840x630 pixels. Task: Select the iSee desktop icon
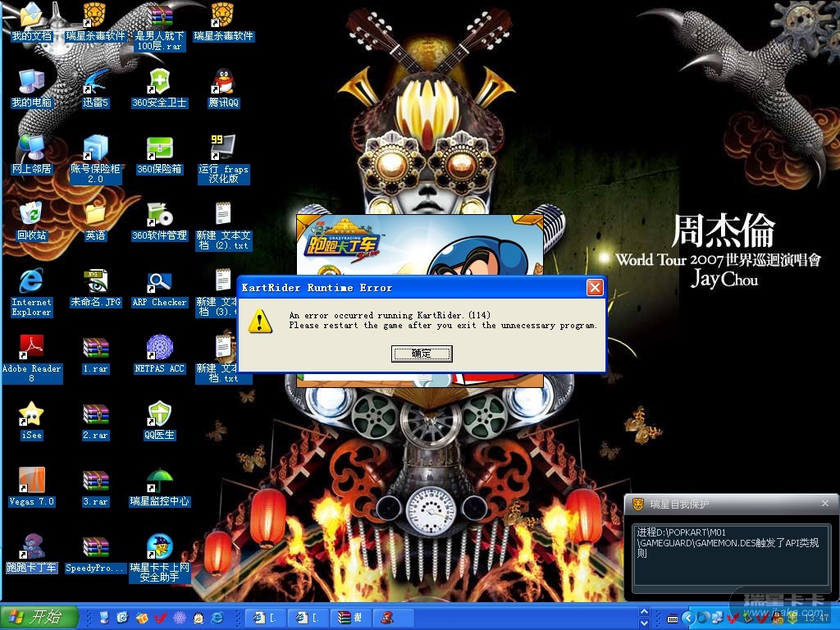(x=32, y=421)
